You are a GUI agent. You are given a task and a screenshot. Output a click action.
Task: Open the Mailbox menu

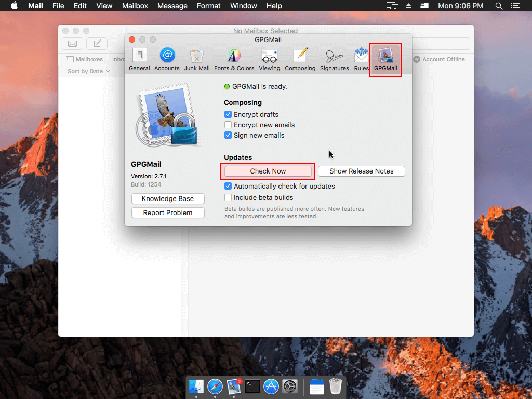click(135, 6)
